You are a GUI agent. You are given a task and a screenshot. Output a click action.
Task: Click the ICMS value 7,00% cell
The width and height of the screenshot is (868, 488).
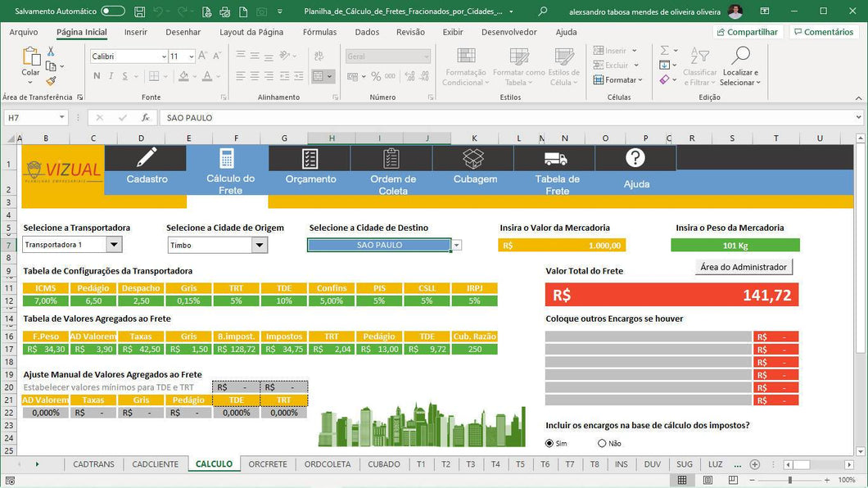pos(45,301)
